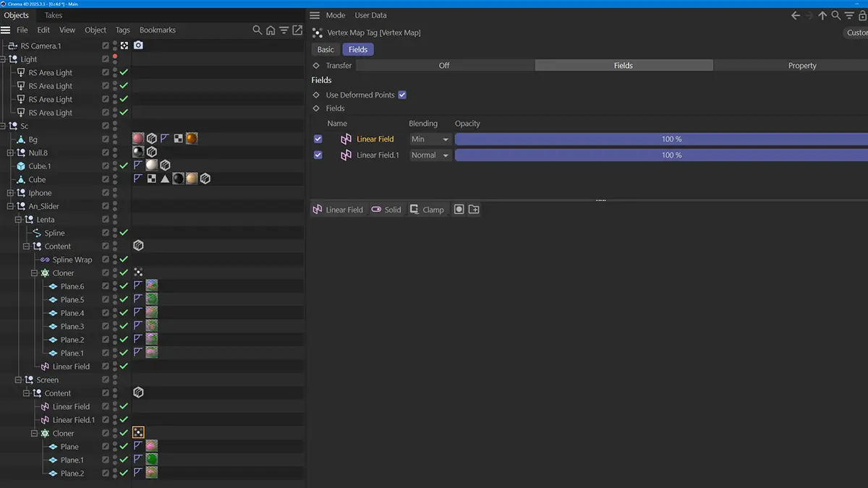Go up one level in Attribute Manager
The height and width of the screenshot is (488, 868).
click(x=822, y=15)
